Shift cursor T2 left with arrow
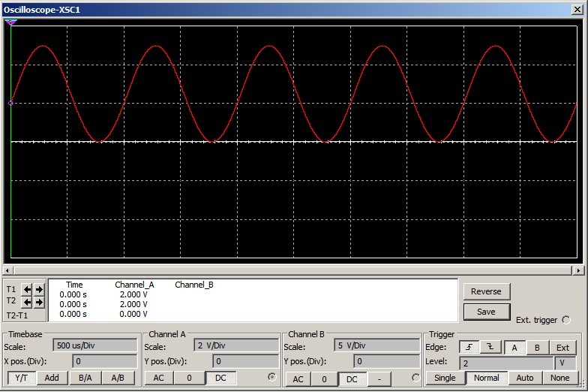Screen dimensions: 588x392 [x=27, y=302]
